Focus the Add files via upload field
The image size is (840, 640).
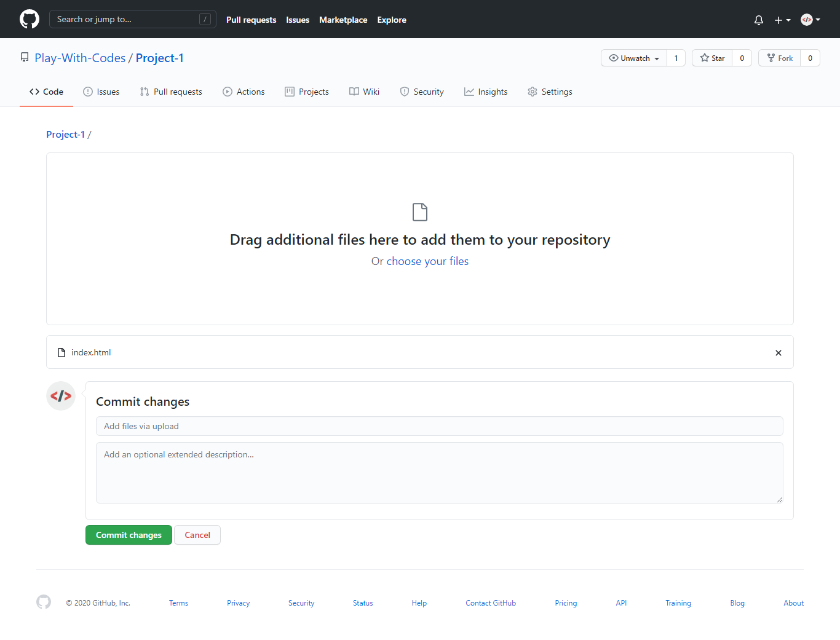(x=440, y=426)
